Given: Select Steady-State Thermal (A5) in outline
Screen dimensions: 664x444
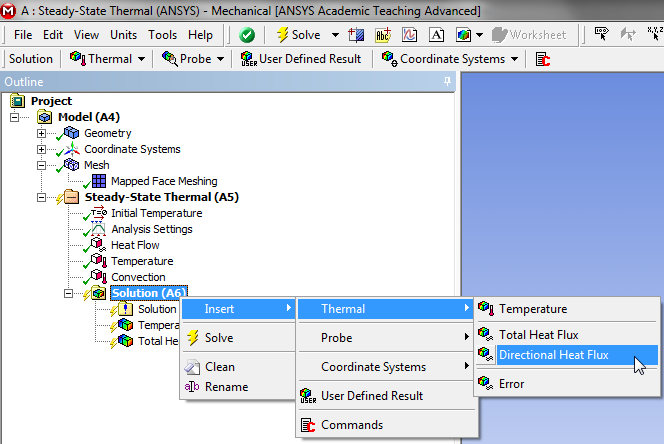Looking at the screenshot, I should 162,197.
